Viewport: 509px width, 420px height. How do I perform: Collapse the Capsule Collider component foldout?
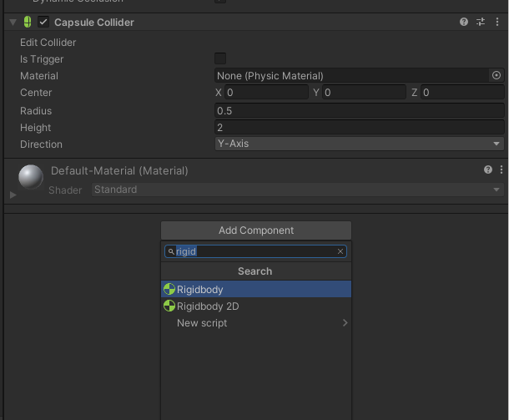pyautogui.click(x=13, y=23)
